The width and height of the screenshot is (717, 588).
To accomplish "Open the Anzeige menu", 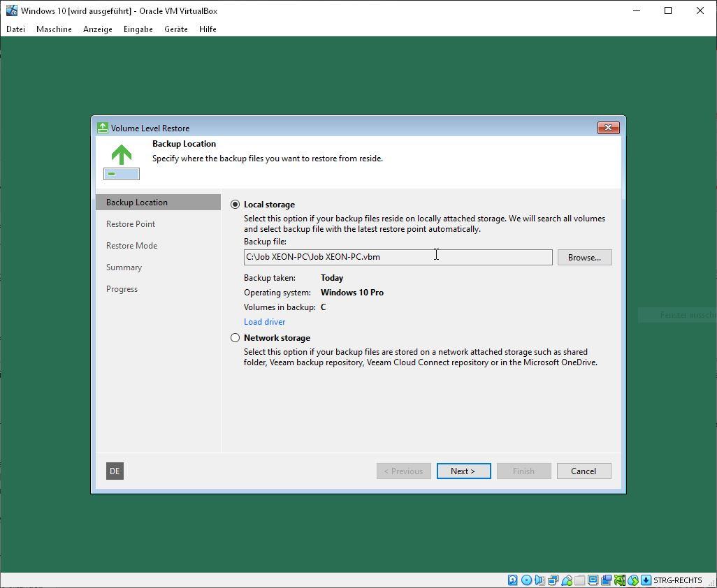I will tap(97, 29).
